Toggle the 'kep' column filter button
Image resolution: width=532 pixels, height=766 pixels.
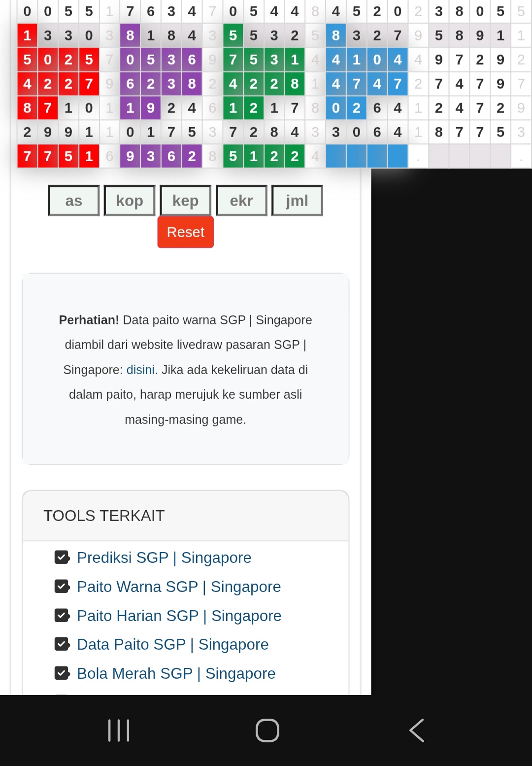186,201
